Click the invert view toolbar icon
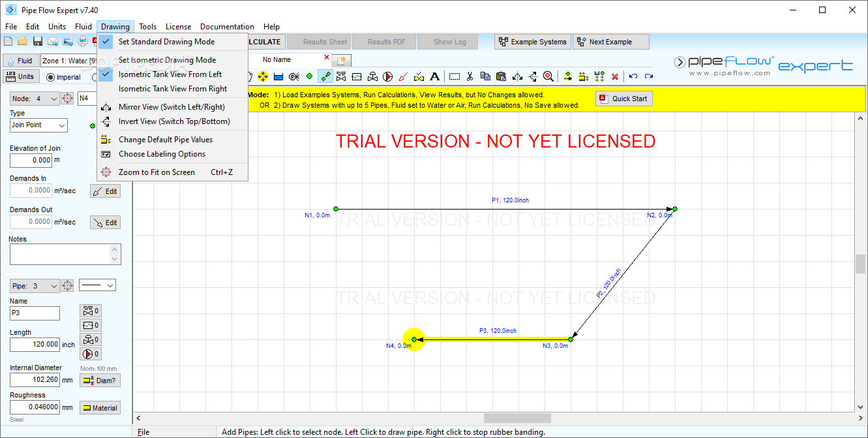 tap(533, 76)
